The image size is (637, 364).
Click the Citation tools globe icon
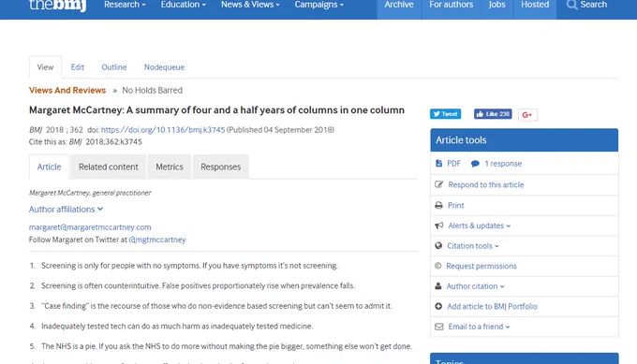tap(438, 245)
